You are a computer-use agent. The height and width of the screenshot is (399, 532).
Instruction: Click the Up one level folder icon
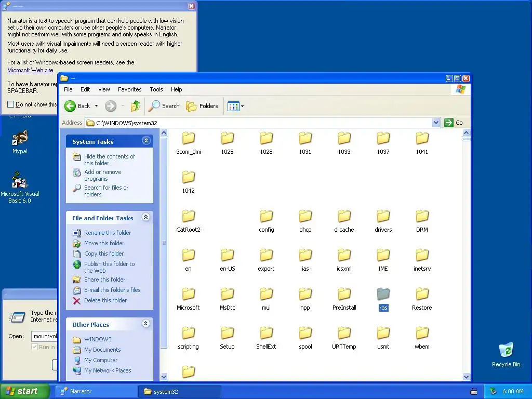point(136,106)
